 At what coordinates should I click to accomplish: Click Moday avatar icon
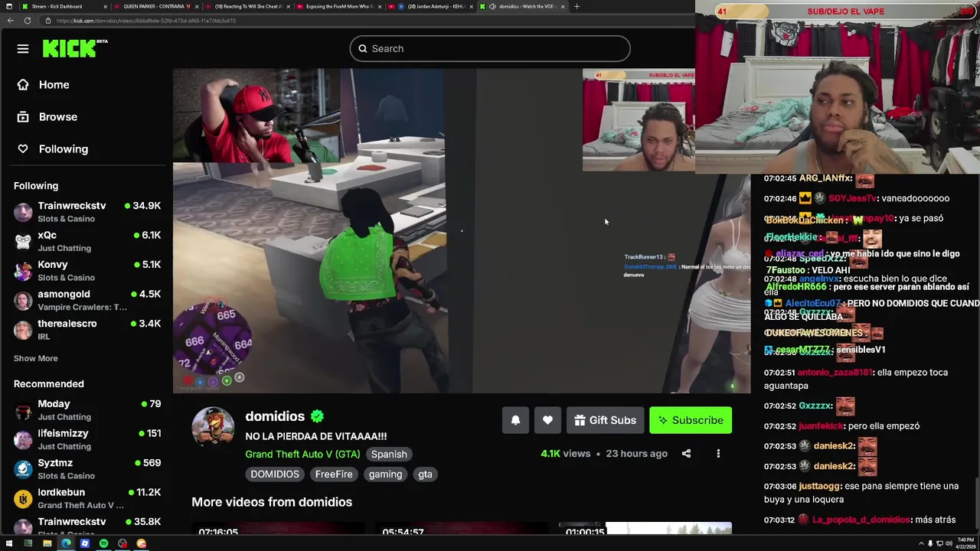point(24,410)
